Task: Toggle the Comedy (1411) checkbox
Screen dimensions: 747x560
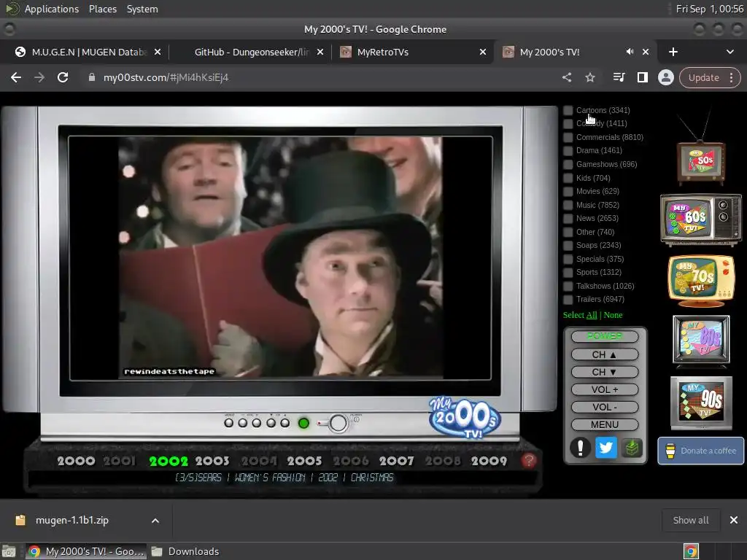Action: [x=568, y=124]
